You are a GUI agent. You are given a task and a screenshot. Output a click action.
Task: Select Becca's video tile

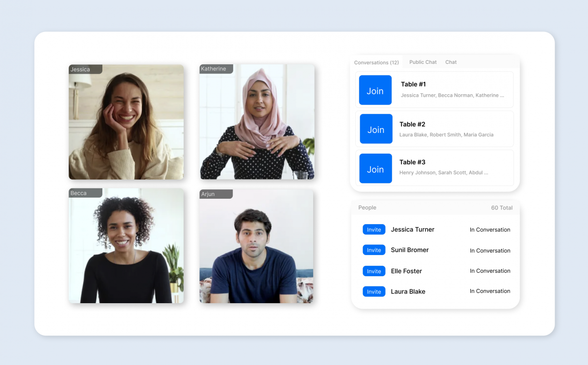126,246
